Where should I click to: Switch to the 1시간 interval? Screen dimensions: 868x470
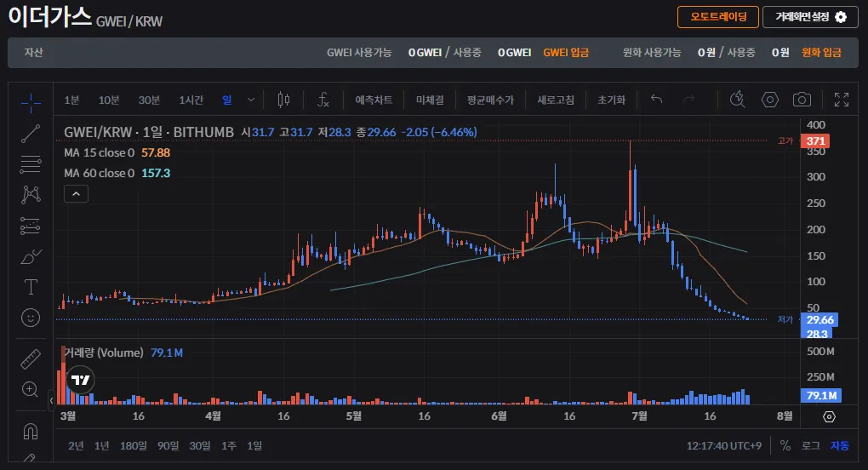191,100
